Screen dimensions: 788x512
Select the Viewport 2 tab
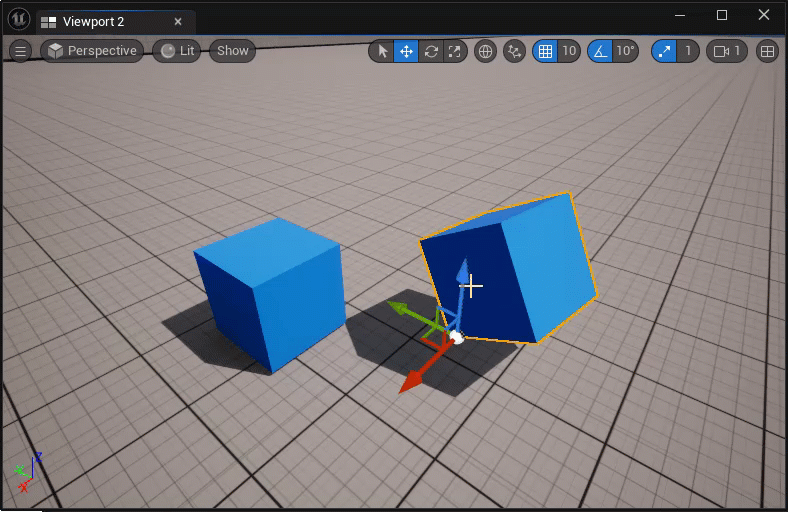point(93,22)
